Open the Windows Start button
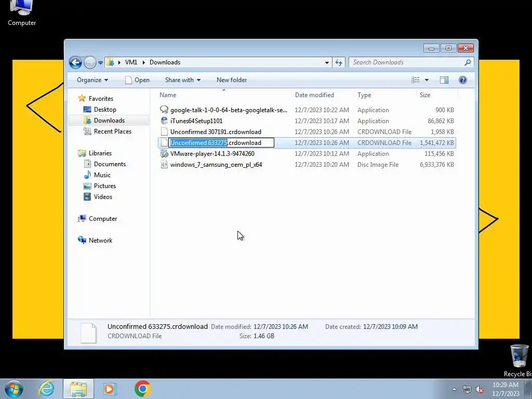 pos(14,389)
